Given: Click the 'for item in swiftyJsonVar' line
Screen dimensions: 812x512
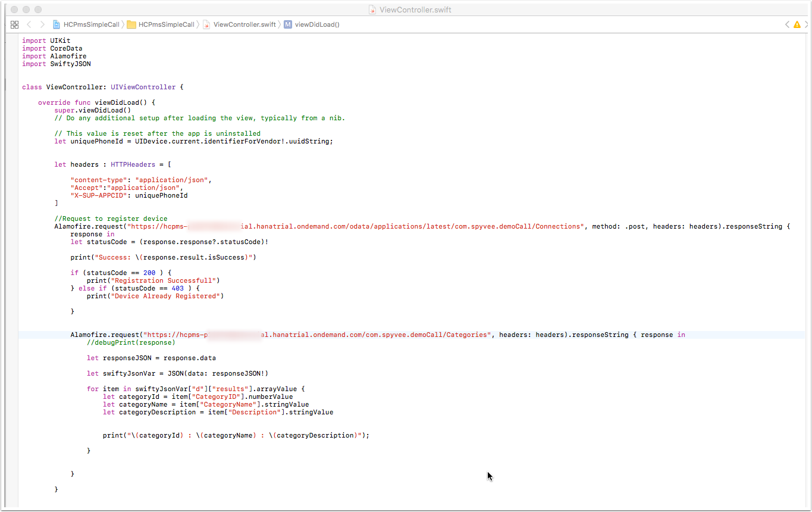Looking at the screenshot, I should pyautogui.click(x=196, y=389).
